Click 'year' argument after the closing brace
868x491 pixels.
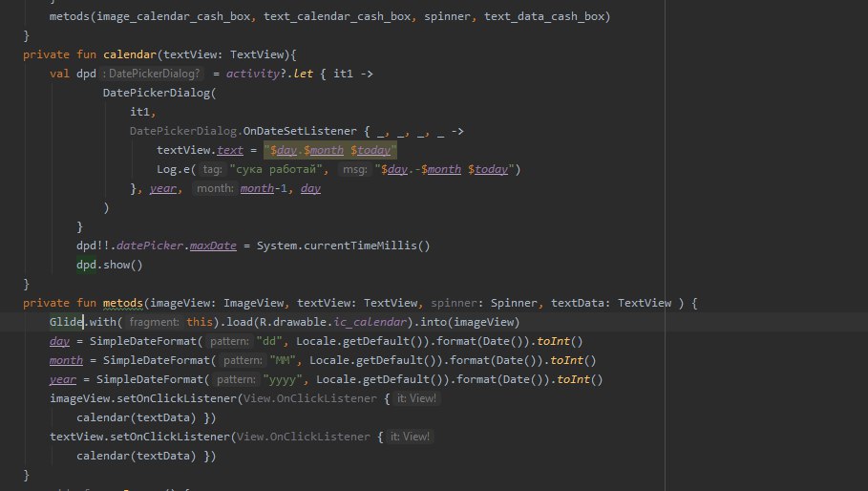click(162, 189)
